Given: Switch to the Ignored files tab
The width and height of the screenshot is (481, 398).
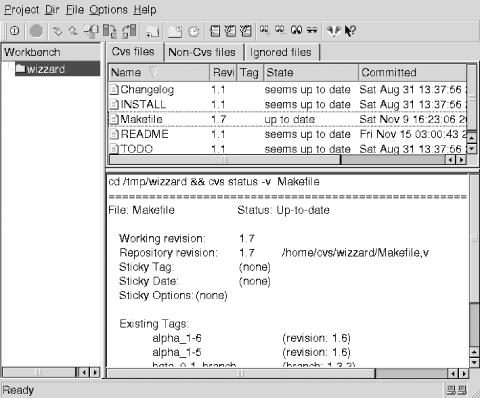Looking at the screenshot, I should pyautogui.click(x=281, y=53).
